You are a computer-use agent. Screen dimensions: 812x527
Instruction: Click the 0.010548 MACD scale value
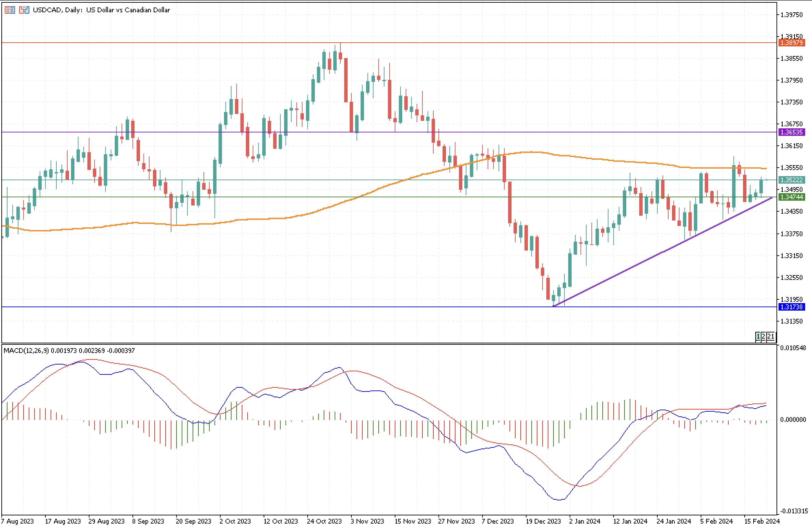tap(793, 348)
